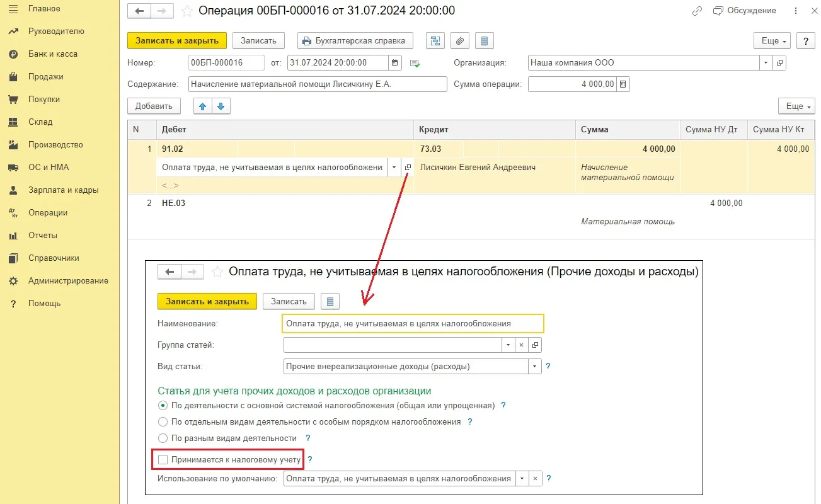This screenshot has width=821, height=504.
Task: Select По отдельным видам деятельности radio option
Action: [x=163, y=421]
